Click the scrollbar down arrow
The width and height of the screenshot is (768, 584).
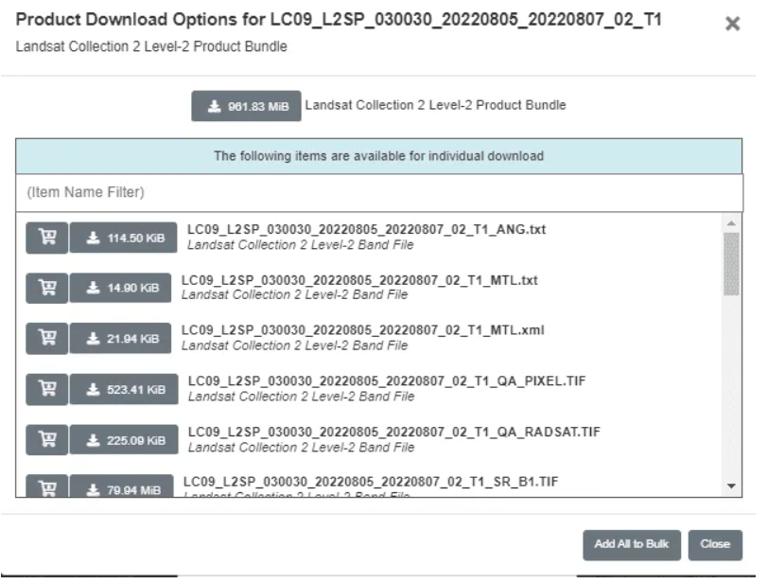tap(731, 486)
